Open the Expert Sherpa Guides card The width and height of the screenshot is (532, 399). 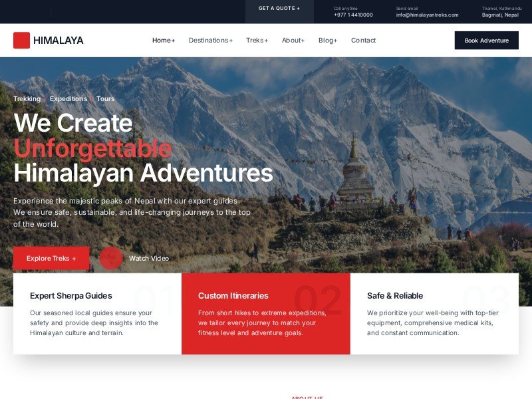pyautogui.click(x=97, y=314)
